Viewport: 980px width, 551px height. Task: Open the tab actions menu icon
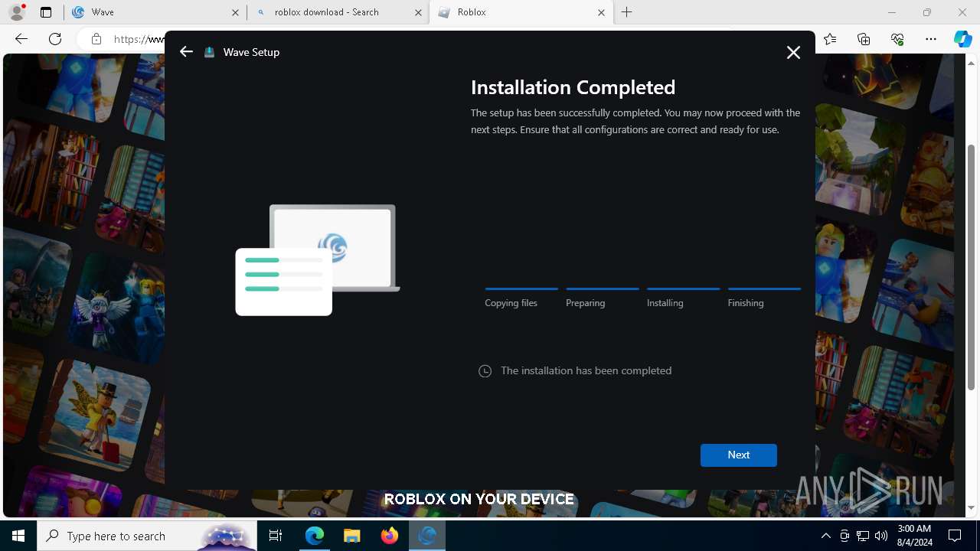(x=46, y=12)
